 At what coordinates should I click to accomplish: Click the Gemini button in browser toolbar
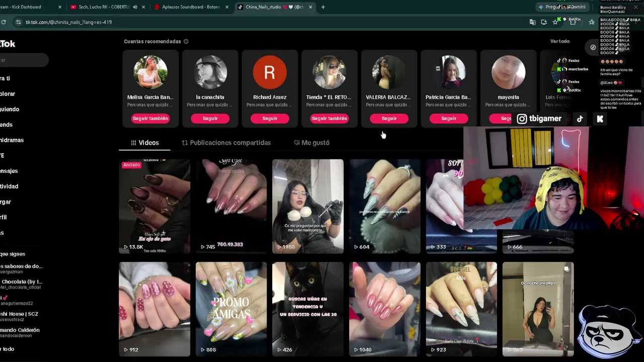tap(561, 7)
